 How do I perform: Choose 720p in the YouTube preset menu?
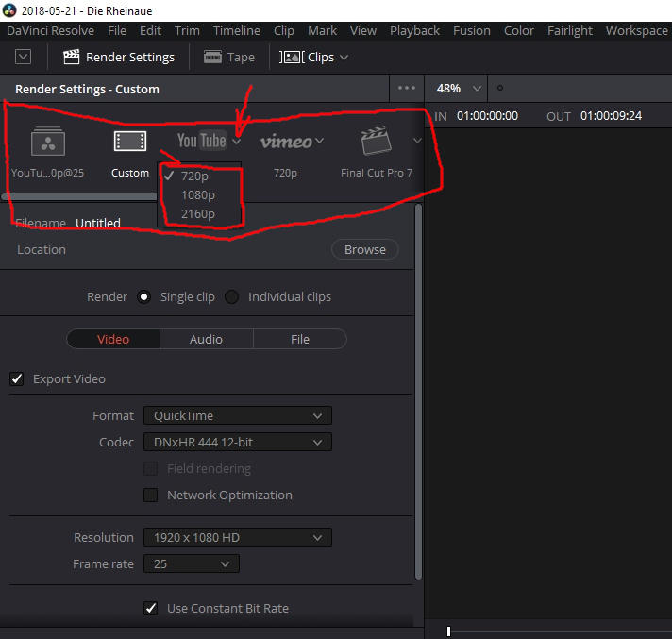(x=200, y=176)
